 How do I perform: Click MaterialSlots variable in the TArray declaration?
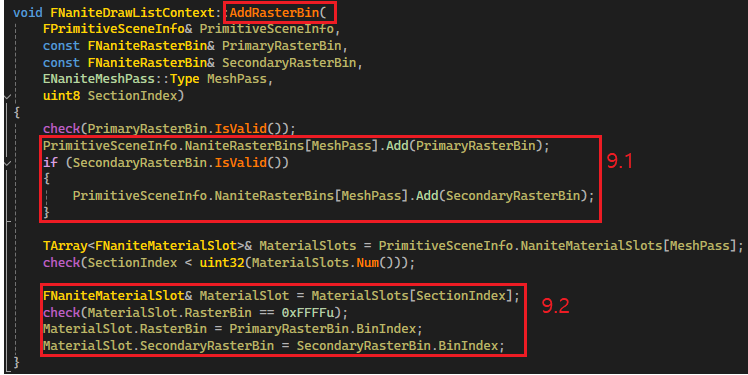[308, 246]
